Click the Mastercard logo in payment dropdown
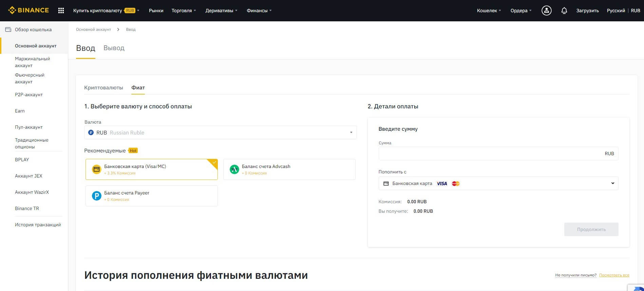 click(456, 183)
